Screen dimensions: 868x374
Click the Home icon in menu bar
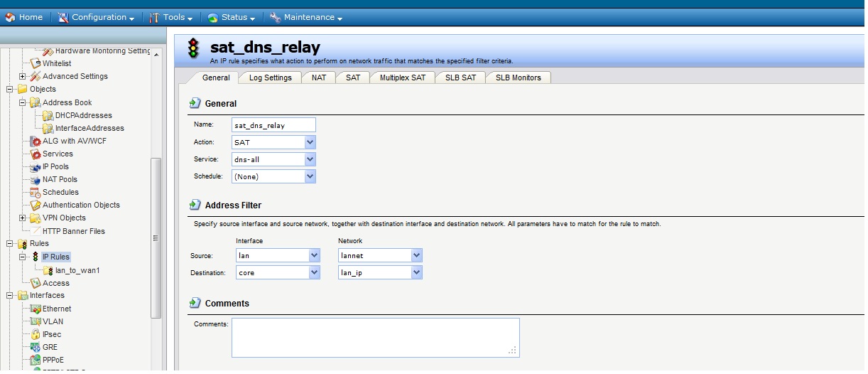tap(10, 17)
